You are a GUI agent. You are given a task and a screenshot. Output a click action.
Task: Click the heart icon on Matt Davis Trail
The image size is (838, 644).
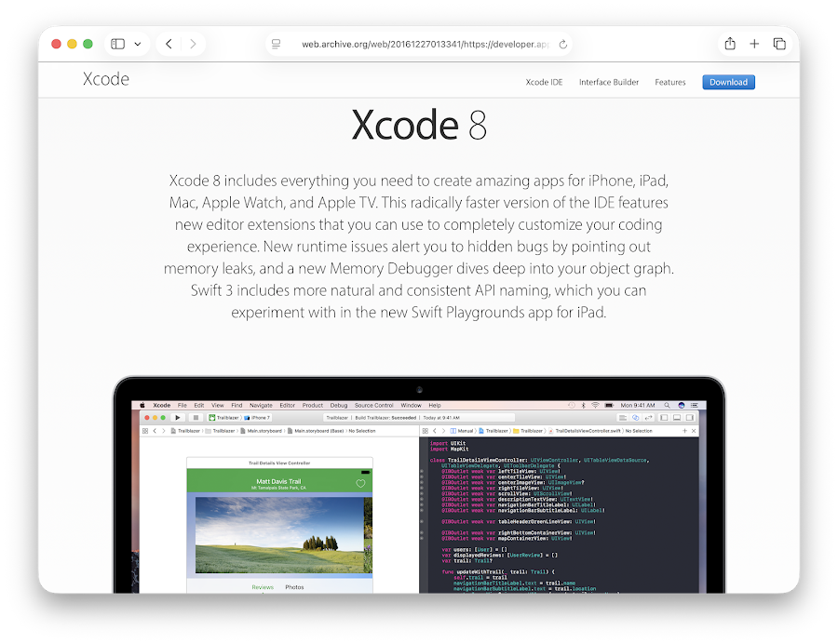(x=360, y=483)
